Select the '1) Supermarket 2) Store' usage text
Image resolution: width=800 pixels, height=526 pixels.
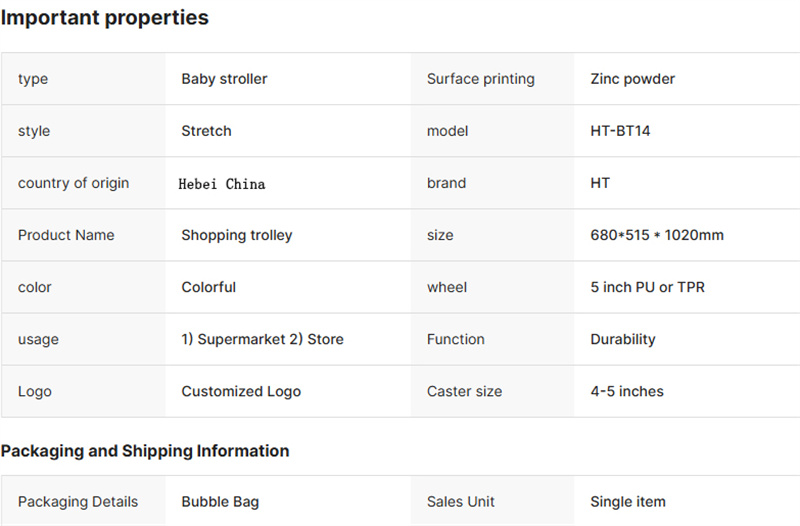pyautogui.click(x=262, y=339)
